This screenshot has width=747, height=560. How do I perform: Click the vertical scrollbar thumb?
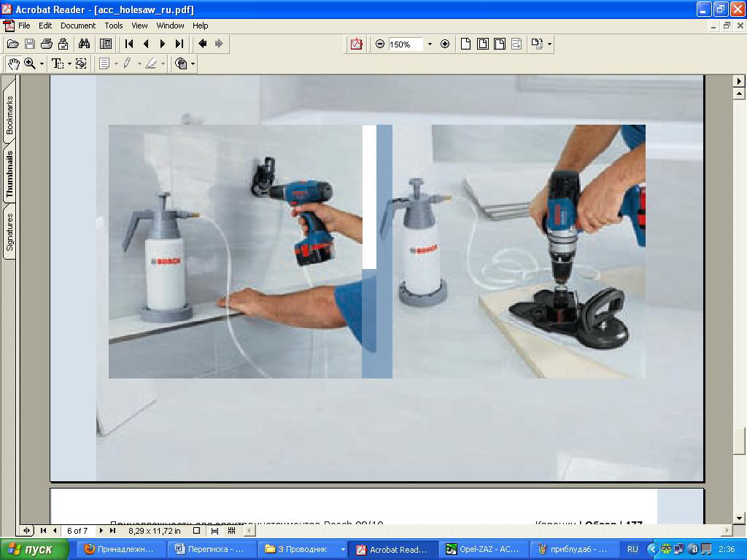point(740,442)
